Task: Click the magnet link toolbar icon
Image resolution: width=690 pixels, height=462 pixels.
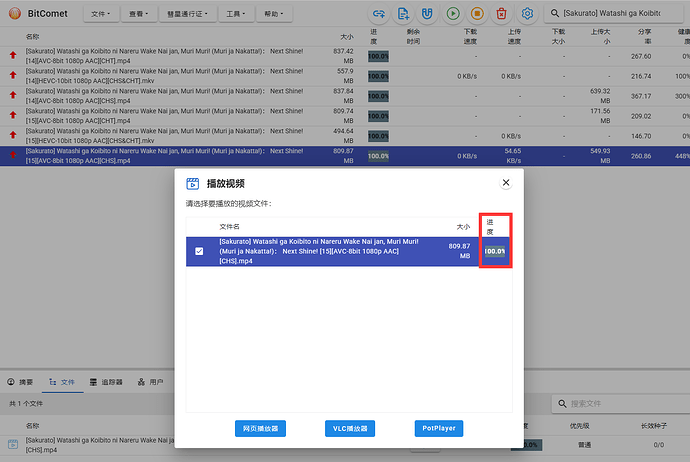Action: coord(427,14)
